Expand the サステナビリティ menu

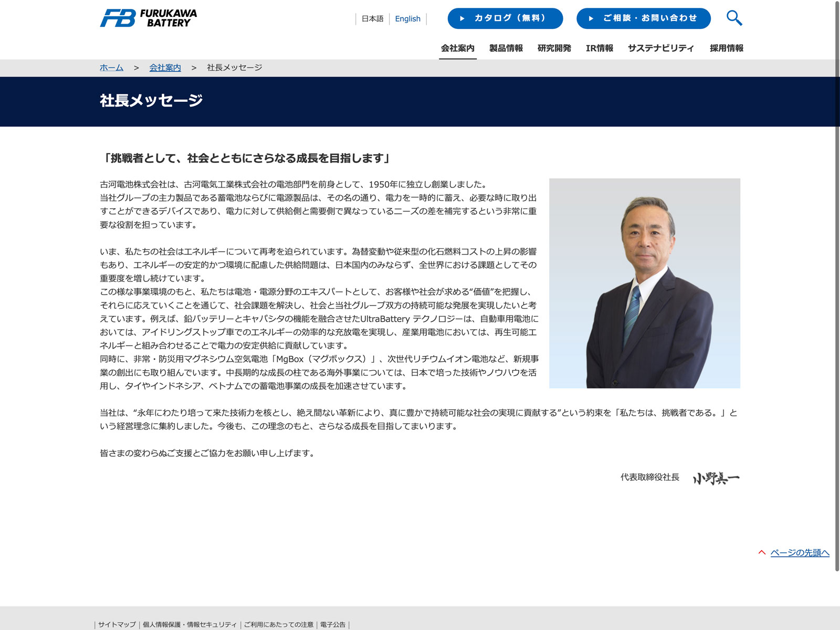click(660, 48)
